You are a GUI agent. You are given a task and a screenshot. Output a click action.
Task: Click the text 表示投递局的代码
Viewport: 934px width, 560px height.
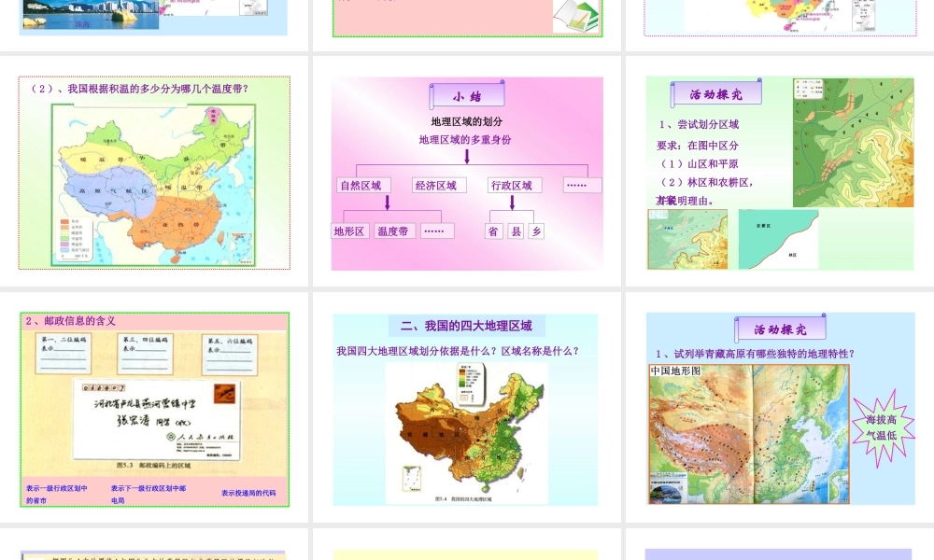coord(248,493)
